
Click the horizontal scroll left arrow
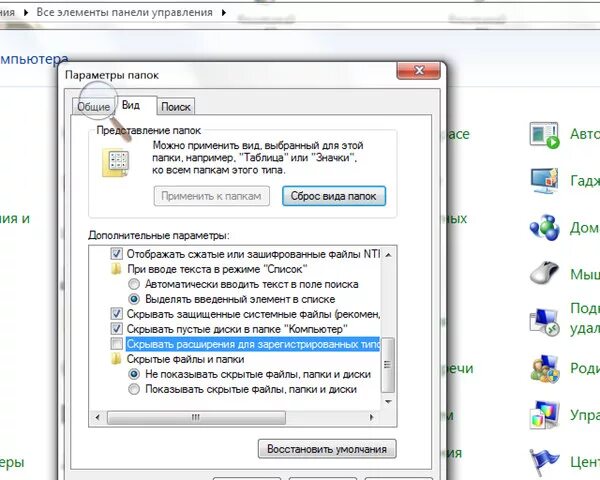(98, 417)
